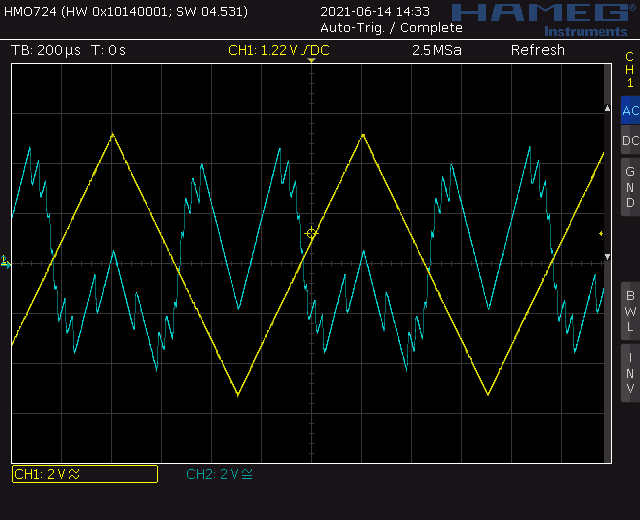
Task: Click the 2.5 MSa sample rate readout
Action: [436, 50]
